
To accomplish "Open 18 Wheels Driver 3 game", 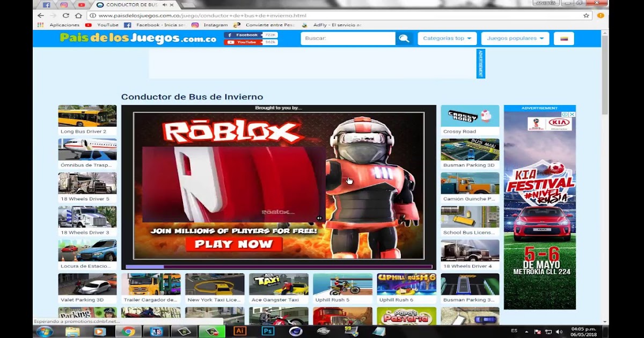I will 87,222.
